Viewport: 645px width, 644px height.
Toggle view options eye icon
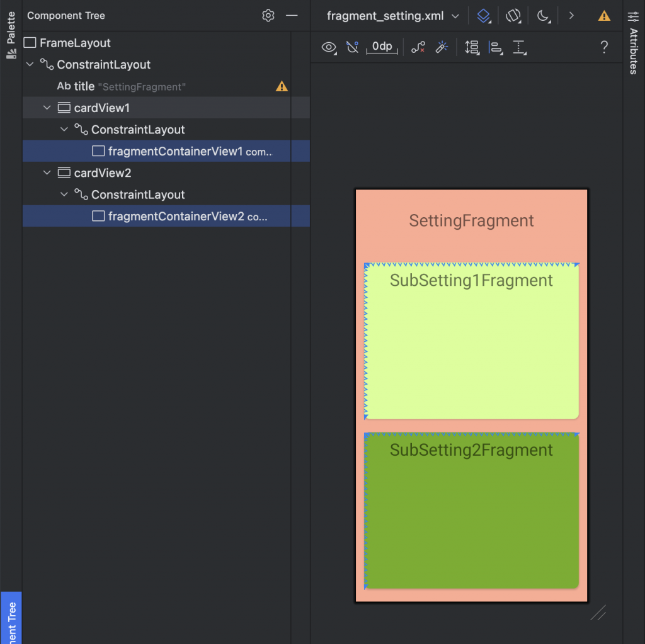tap(329, 47)
